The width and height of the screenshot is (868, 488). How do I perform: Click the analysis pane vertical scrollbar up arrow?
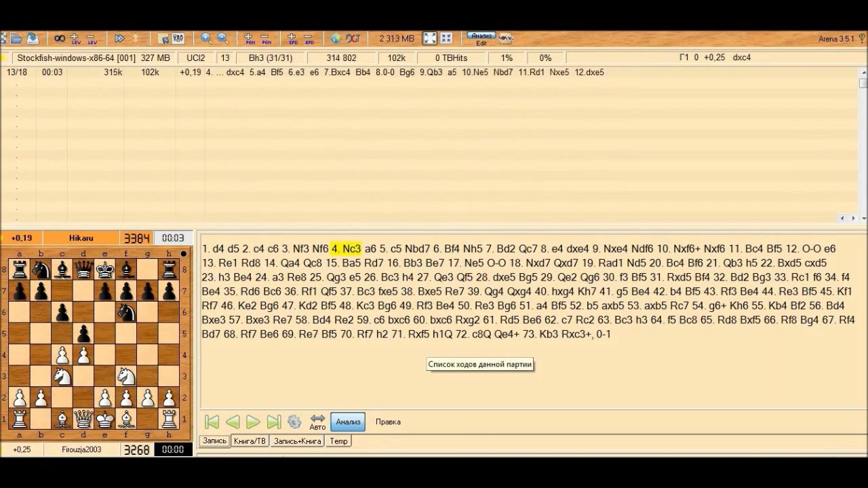click(863, 71)
